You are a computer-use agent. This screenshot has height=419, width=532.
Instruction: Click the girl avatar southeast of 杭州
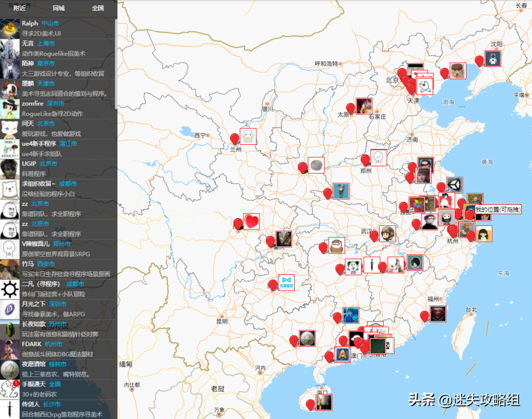(484, 233)
